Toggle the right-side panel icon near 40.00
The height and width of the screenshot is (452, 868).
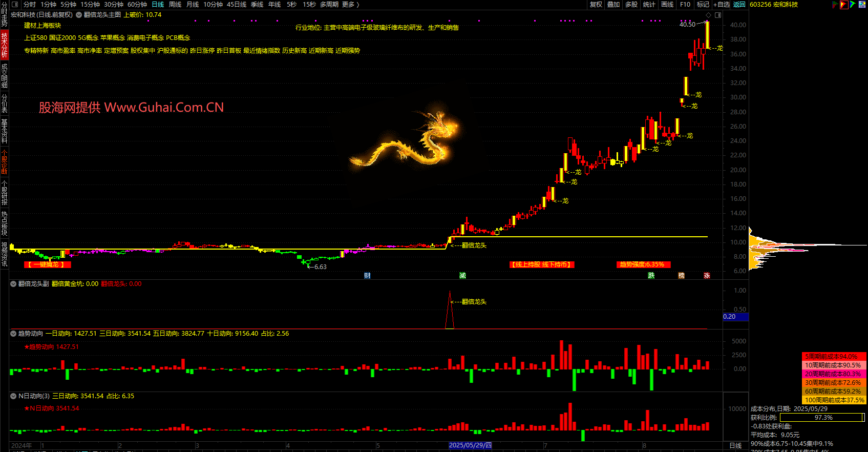(718, 15)
